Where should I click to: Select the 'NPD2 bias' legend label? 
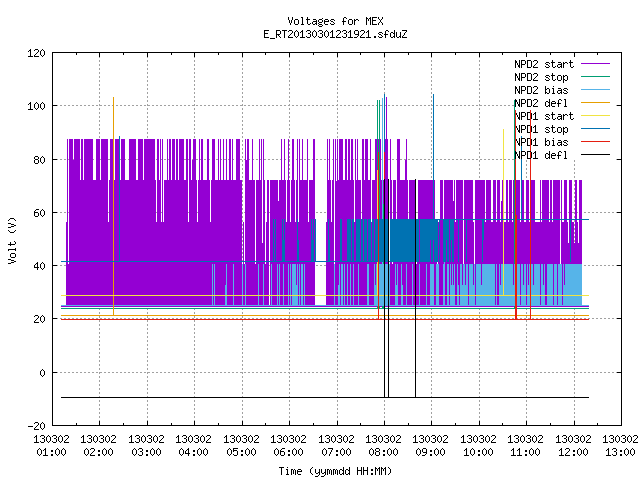(541, 90)
